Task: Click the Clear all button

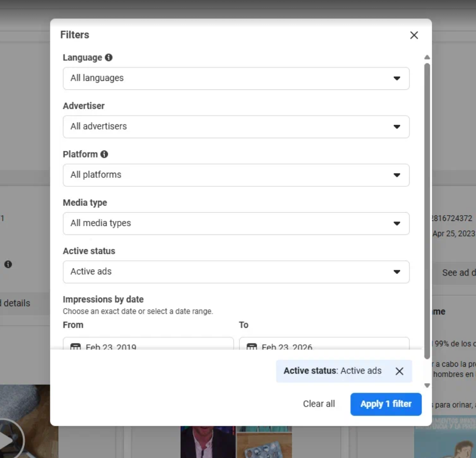Action: 319,404
